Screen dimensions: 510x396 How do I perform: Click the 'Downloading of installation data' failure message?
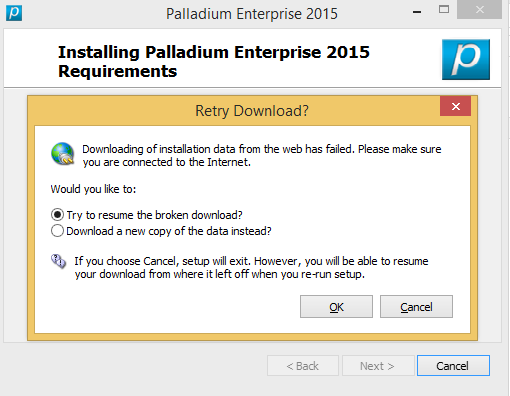[262, 155]
